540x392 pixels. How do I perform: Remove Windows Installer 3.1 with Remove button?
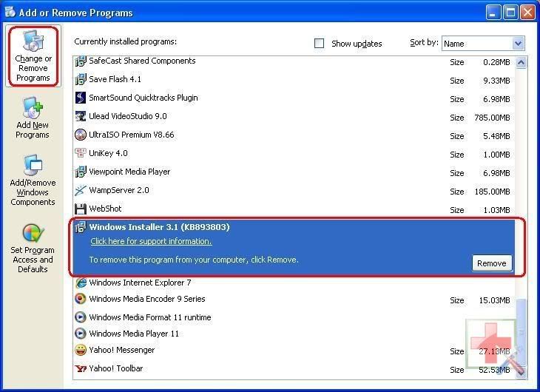tap(492, 263)
